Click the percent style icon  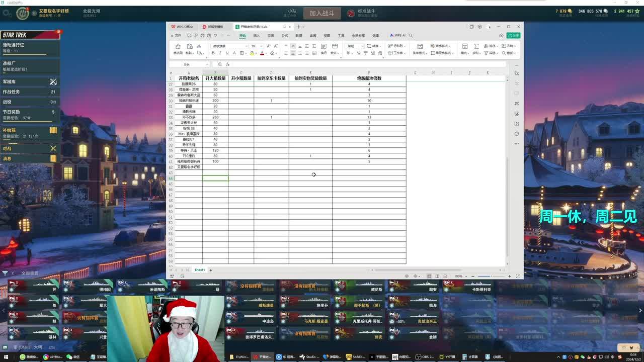[x=358, y=53]
